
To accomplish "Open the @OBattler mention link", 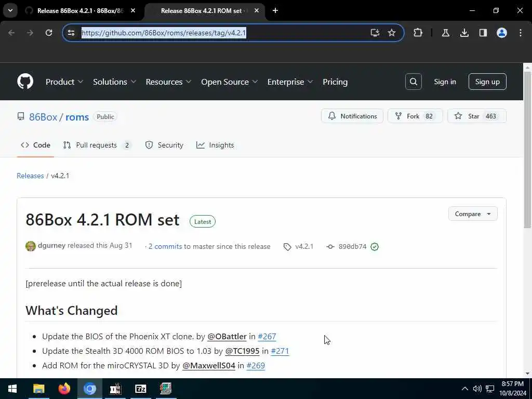I will point(227,336).
